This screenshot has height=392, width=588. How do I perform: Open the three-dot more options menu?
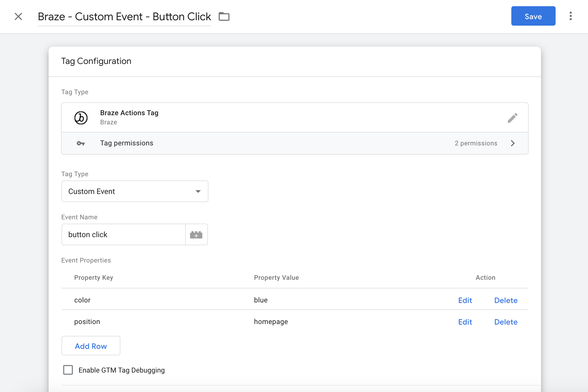[570, 16]
